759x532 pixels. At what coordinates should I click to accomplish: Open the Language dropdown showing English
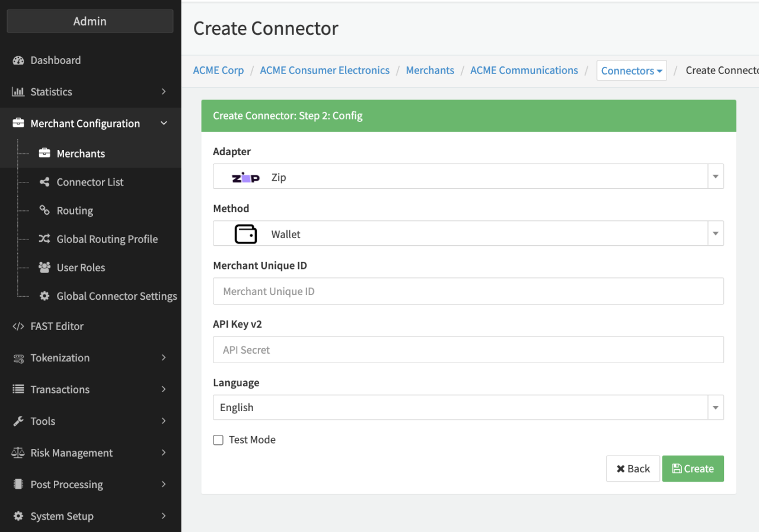(x=468, y=408)
